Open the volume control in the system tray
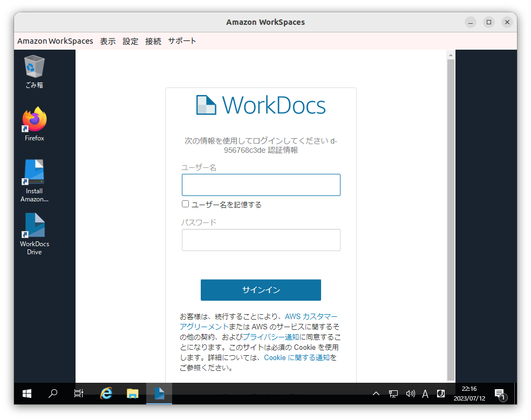Screen dimensions: 531x420 pyautogui.click(x=409, y=394)
